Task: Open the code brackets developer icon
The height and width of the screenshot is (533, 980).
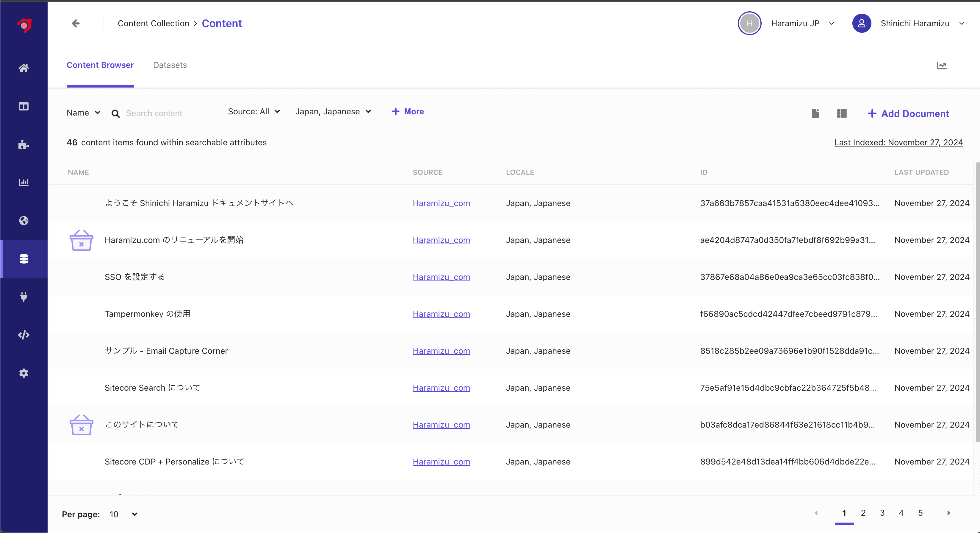Action: tap(24, 335)
